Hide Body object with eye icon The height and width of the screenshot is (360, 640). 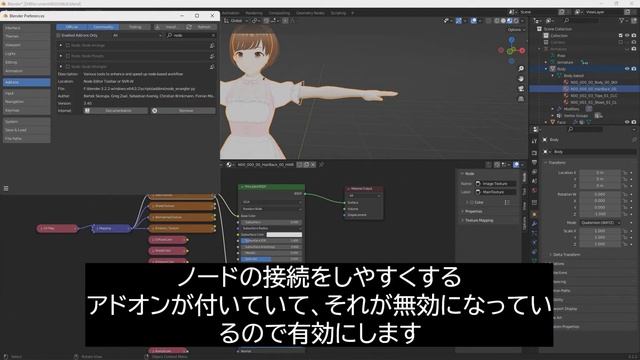(x=627, y=69)
